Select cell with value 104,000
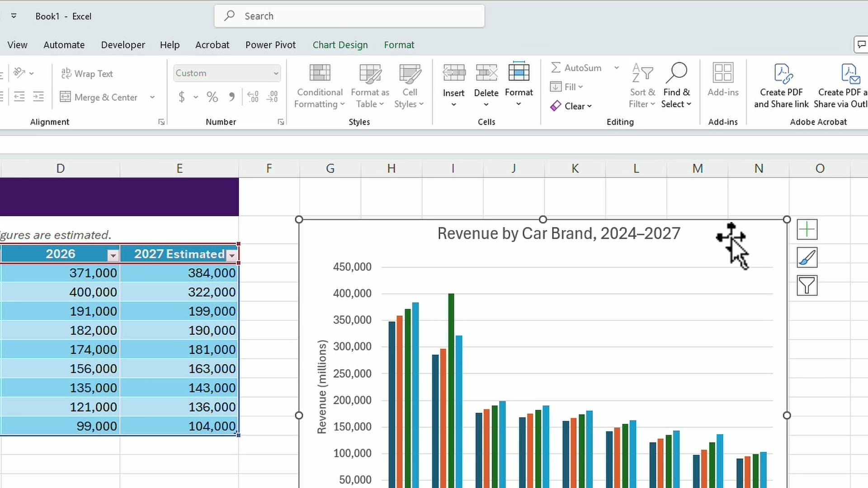This screenshot has height=488, width=868. point(179,426)
